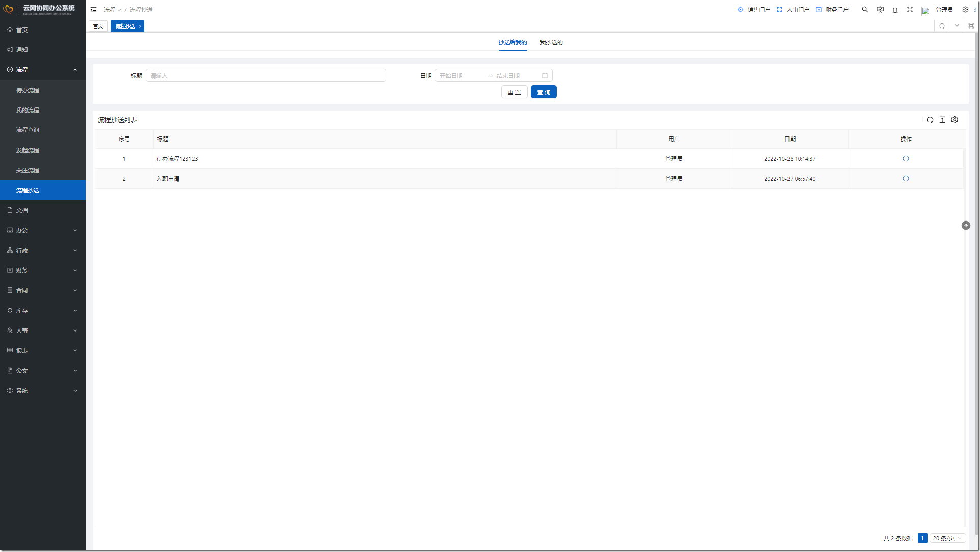Click the search magnifier icon in header
The height and width of the screenshot is (552, 980).
point(865,10)
